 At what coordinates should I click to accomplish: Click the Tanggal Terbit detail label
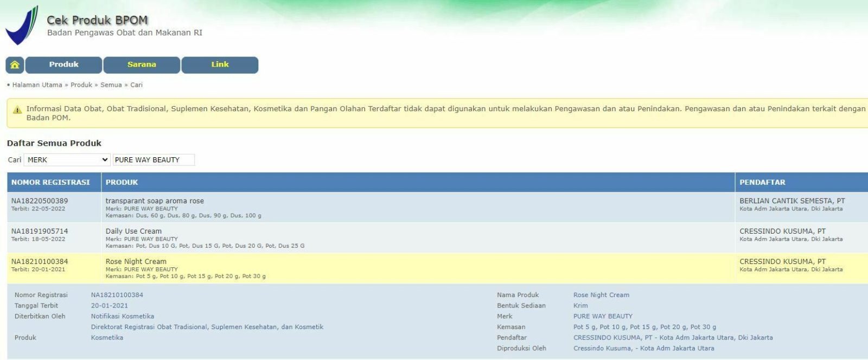click(36, 306)
